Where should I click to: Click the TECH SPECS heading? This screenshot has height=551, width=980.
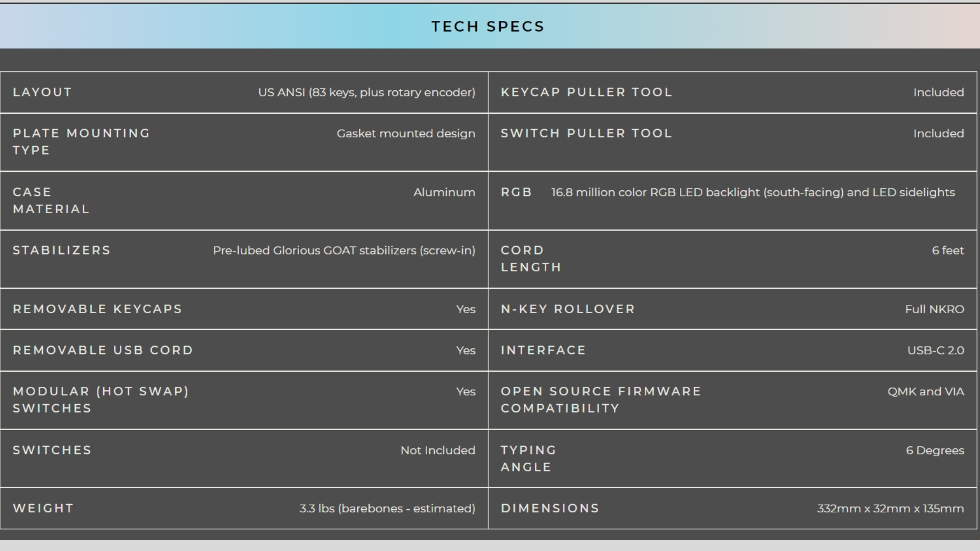487,27
